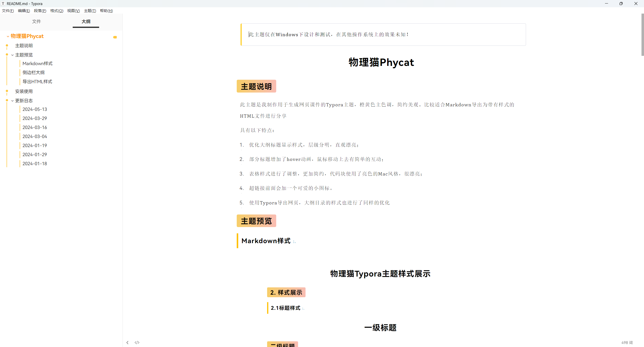The image size is (644, 347).
Task: Click list item 表格样式进行了调整
Action: click(336, 174)
